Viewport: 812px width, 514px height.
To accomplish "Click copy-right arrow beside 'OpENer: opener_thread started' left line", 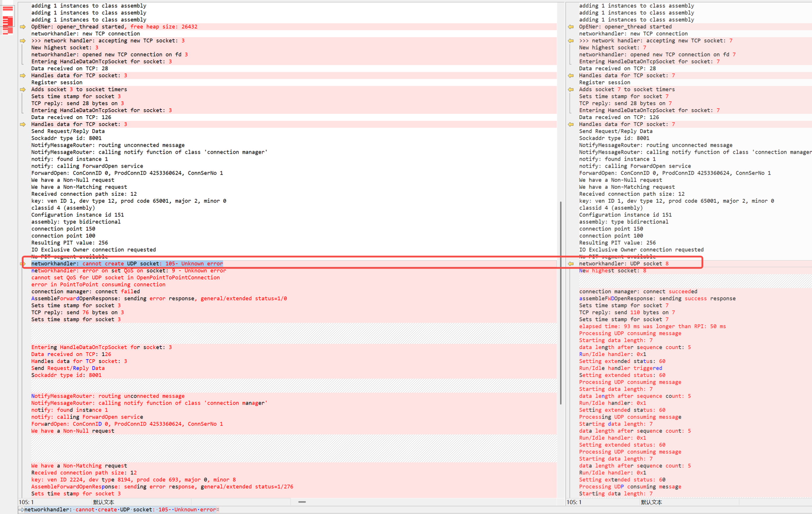I will pyautogui.click(x=23, y=27).
